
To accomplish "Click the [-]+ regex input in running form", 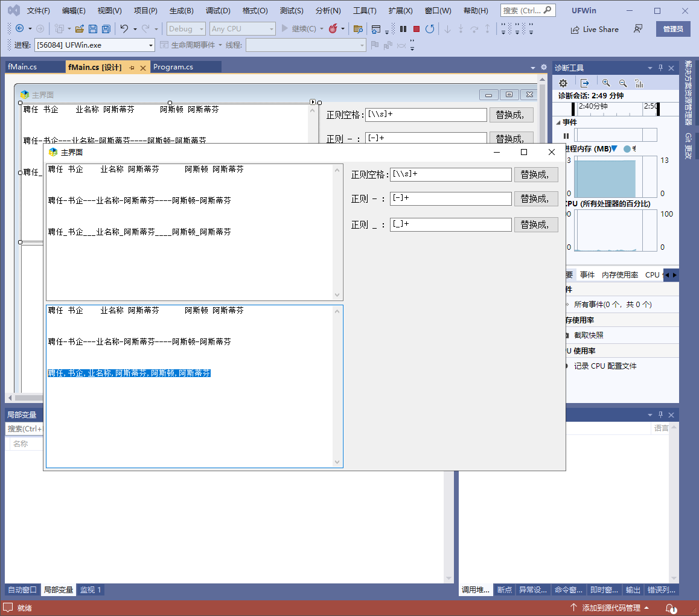I will pos(450,198).
